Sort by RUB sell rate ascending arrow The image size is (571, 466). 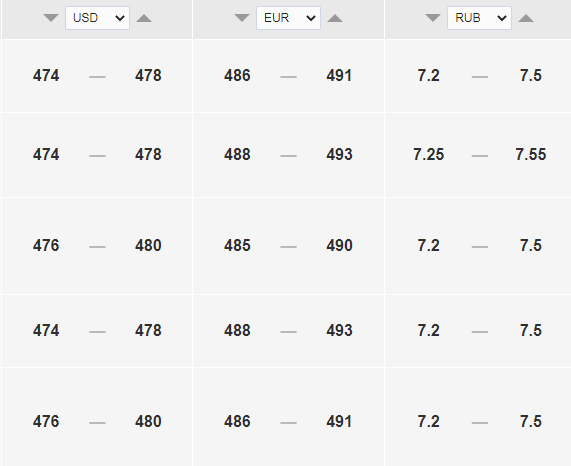coord(526,18)
